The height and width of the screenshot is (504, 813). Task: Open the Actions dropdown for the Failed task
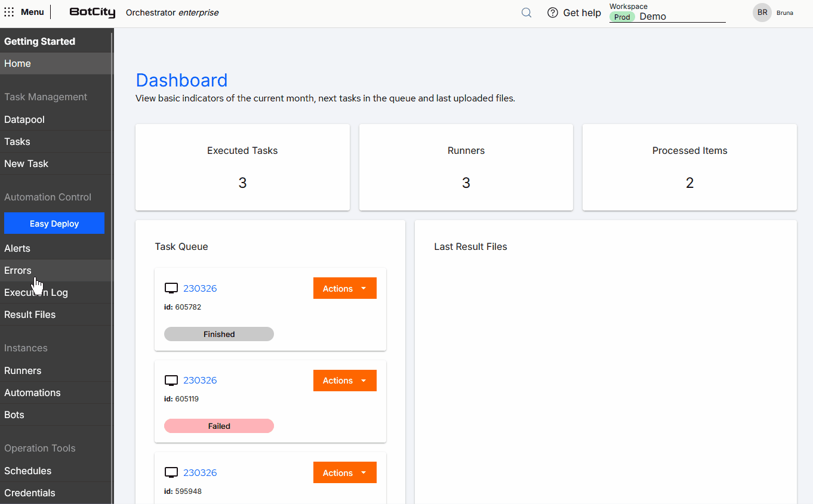tap(344, 380)
